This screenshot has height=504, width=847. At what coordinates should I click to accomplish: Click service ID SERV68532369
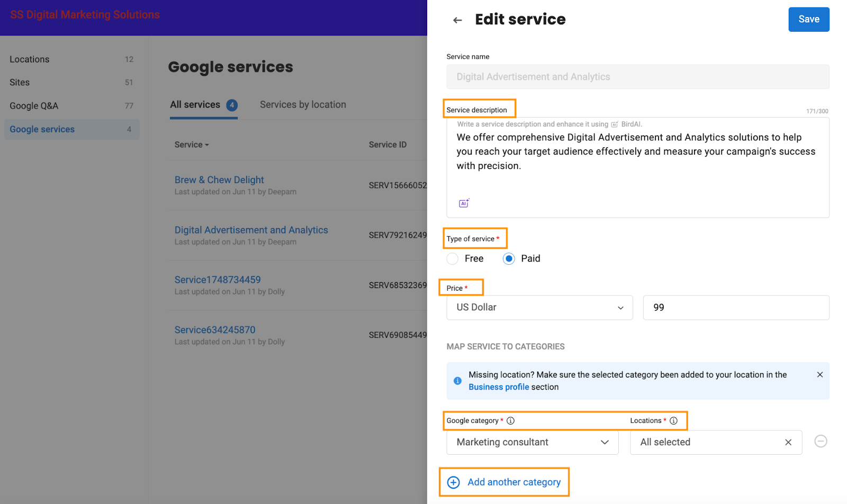(x=398, y=285)
